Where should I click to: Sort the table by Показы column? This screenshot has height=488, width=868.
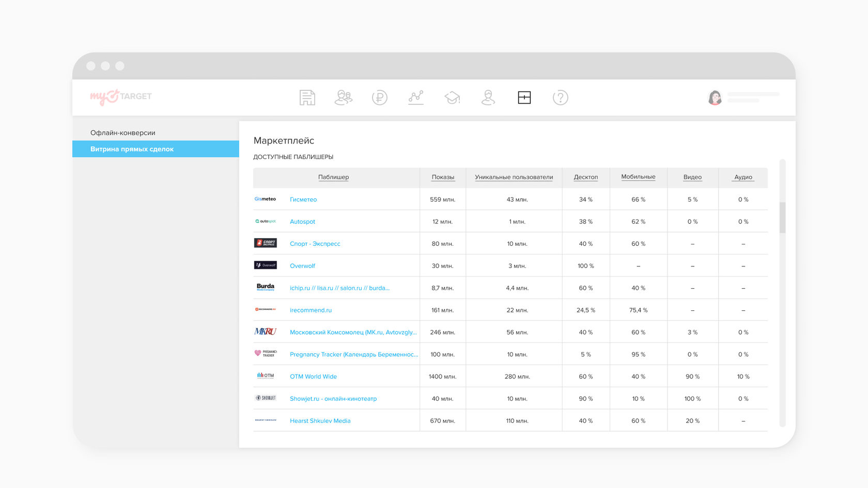[443, 177]
